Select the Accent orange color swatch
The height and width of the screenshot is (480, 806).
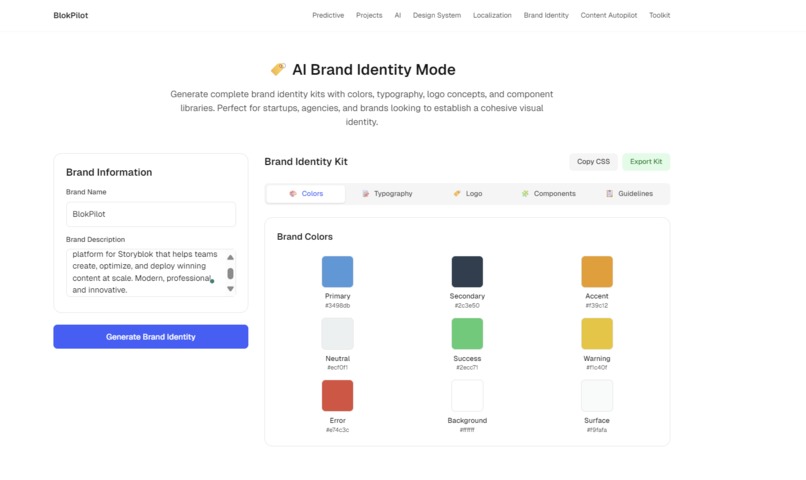(x=597, y=271)
